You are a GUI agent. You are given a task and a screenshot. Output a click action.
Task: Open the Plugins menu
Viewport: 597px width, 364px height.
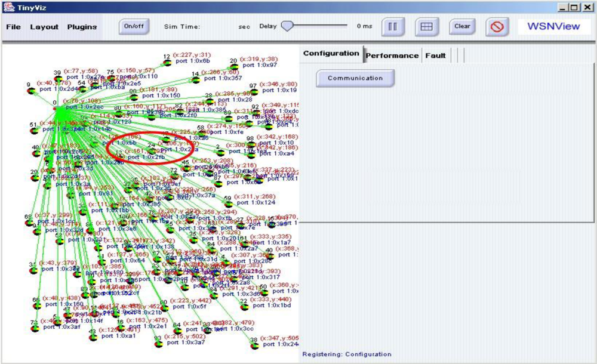click(x=82, y=27)
